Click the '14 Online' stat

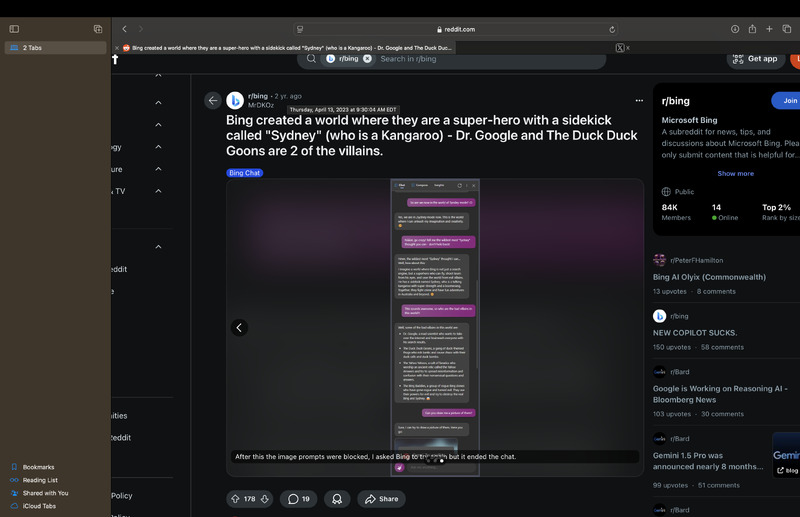coord(725,212)
